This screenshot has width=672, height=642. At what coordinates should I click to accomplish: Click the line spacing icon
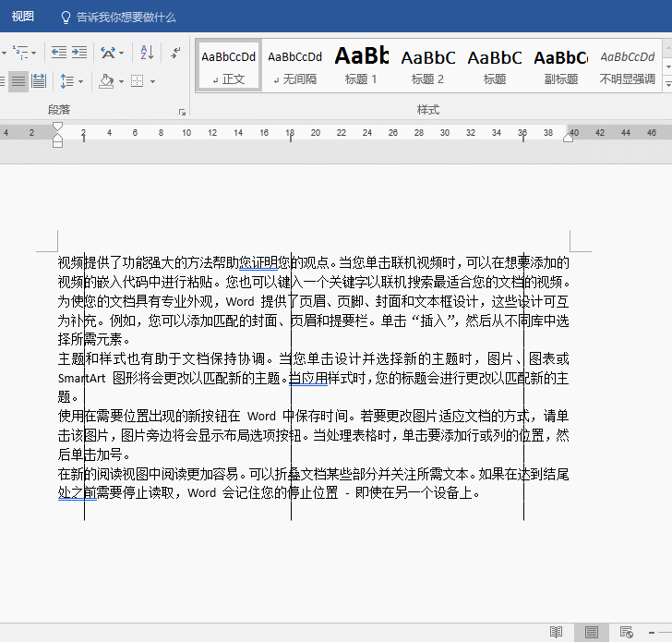tap(66, 81)
